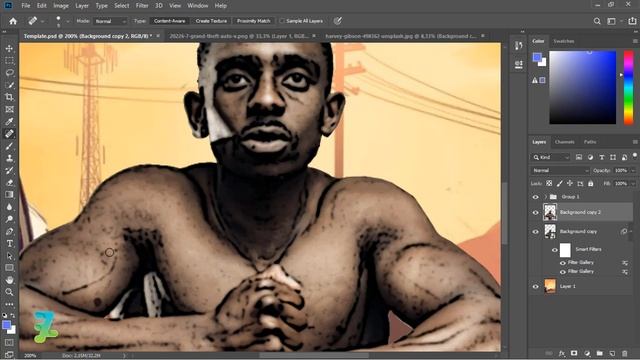Viewport: 640px width, 360px height.
Task: Select the Frame tool
Action: click(x=9, y=109)
